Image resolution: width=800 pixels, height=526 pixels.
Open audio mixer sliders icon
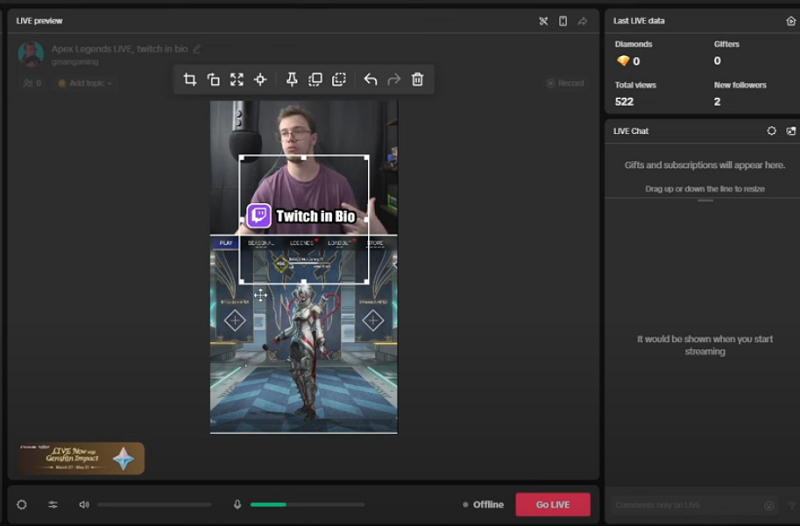(53, 505)
